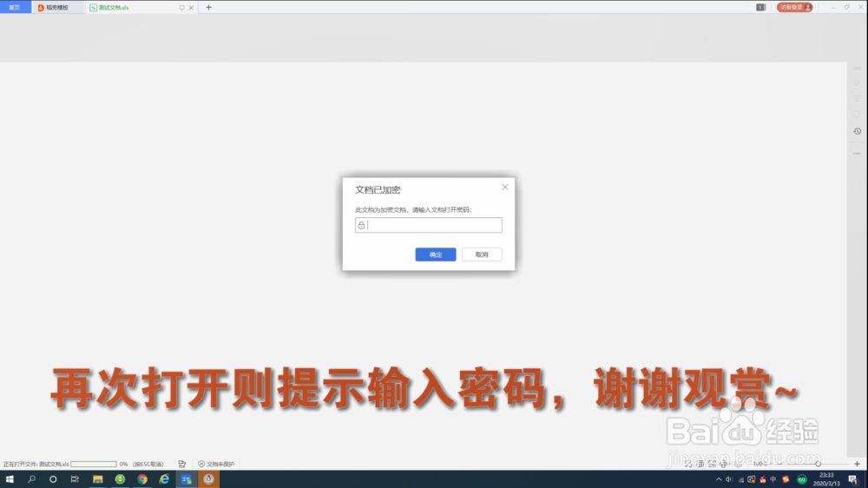868x488 pixels.
Task: Open the window count indicator showing 1
Action: point(760,7)
